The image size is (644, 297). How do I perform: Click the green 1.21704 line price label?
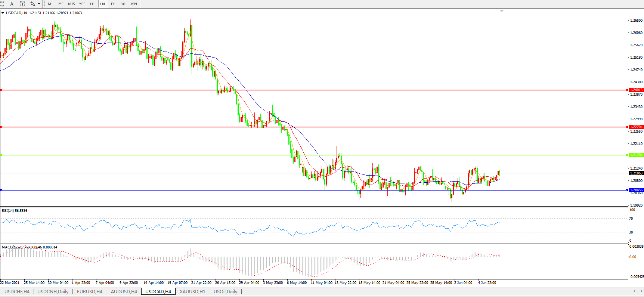point(636,155)
